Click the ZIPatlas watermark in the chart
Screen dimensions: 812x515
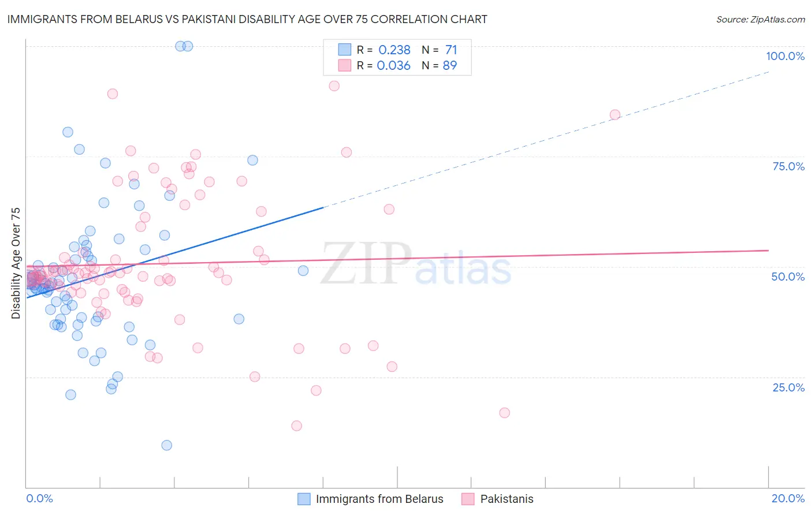[416, 264]
